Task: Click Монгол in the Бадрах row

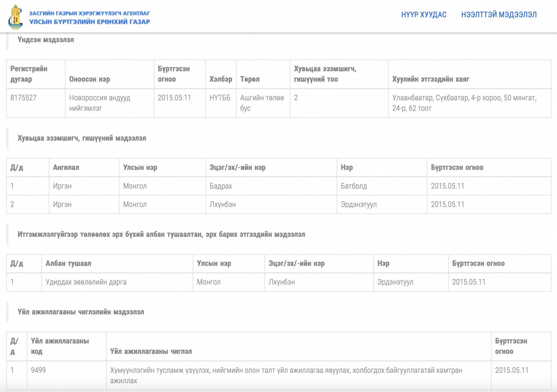Action: tap(162, 186)
